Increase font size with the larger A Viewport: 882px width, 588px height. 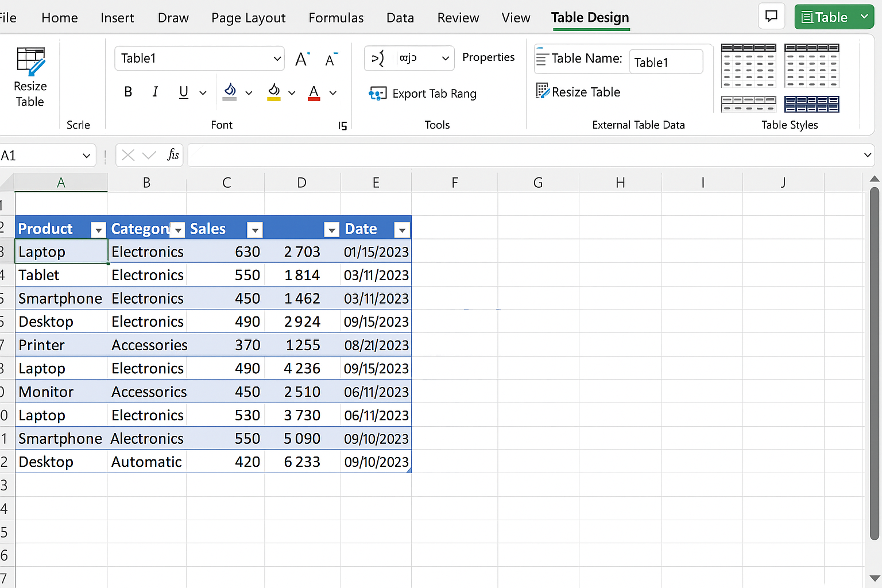[x=302, y=59]
